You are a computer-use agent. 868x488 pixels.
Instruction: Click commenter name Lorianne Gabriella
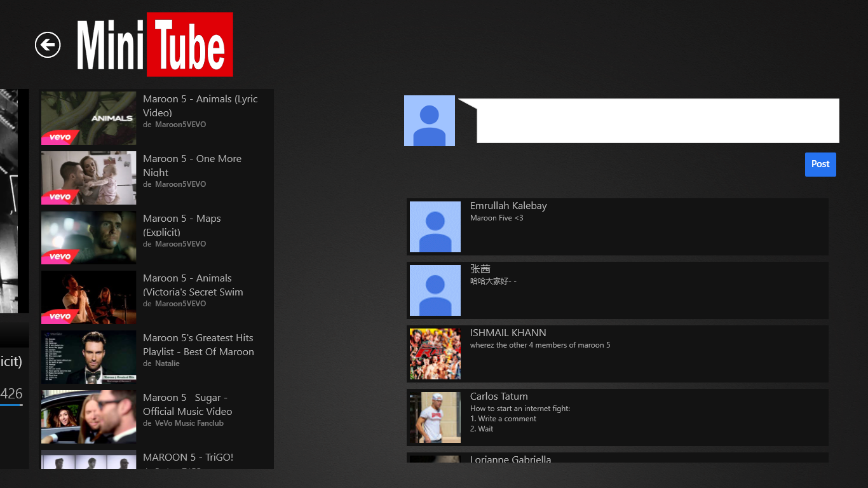(511, 459)
